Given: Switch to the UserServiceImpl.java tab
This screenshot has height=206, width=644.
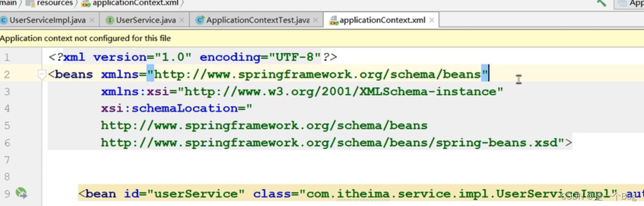Looking at the screenshot, I should point(47,20).
